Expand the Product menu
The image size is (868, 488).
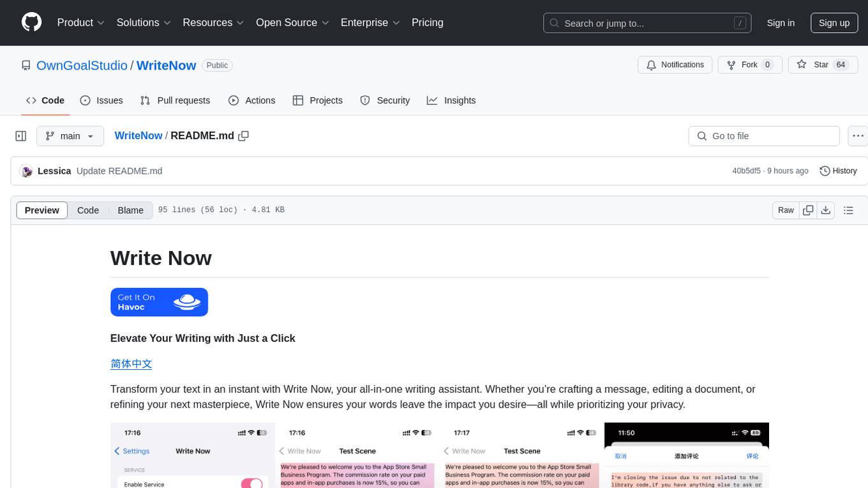(81, 22)
